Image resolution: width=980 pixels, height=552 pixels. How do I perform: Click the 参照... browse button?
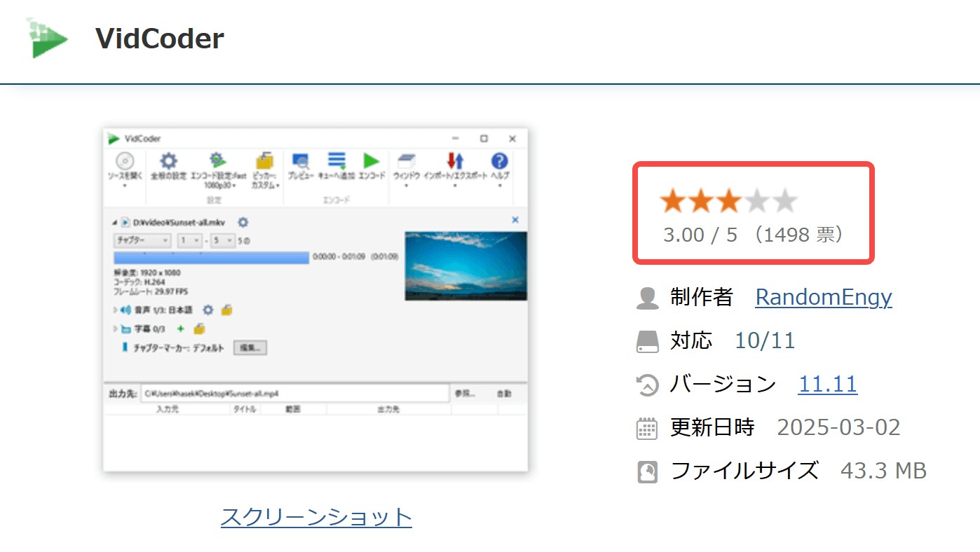(x=465, y=394)
